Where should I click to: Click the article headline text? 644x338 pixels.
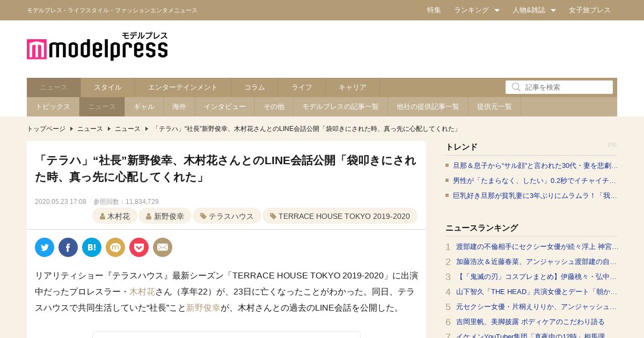tap(225, 168)
